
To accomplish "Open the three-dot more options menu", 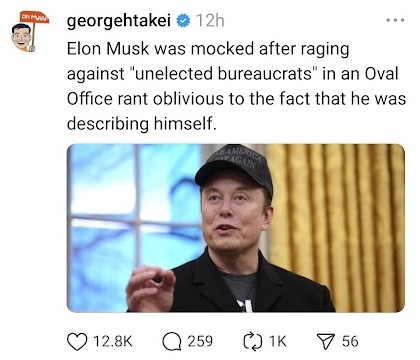I will click(x=396, y=20).
